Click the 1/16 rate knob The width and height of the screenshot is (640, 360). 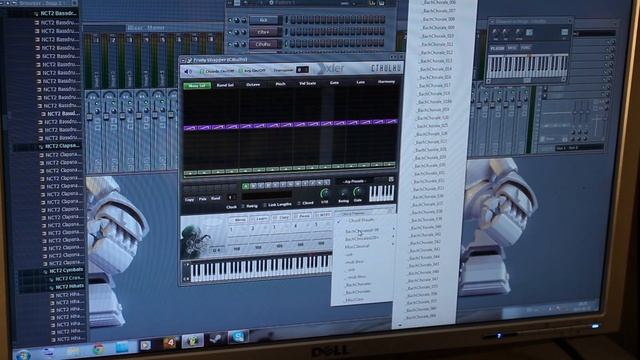point(325,193)
